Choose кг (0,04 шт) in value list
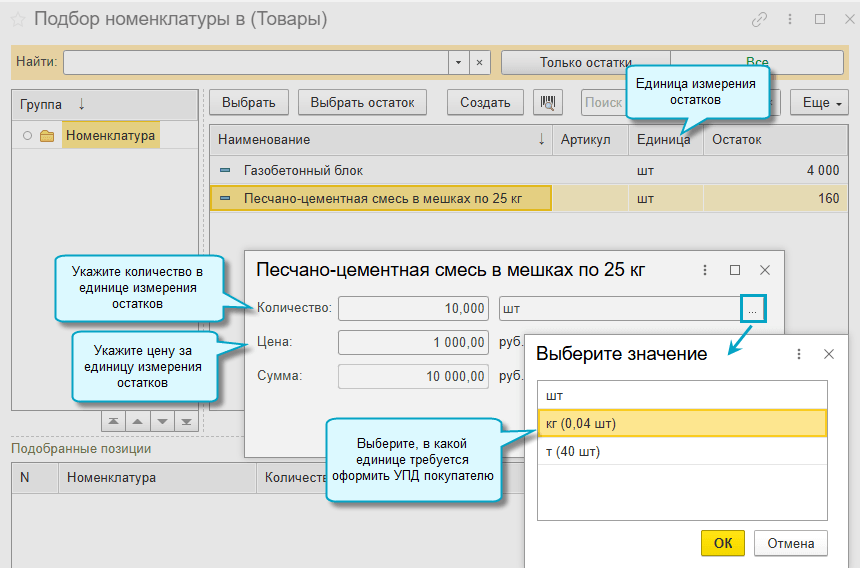The width and height of the screenshot is (860, 568). pos(682,423)
